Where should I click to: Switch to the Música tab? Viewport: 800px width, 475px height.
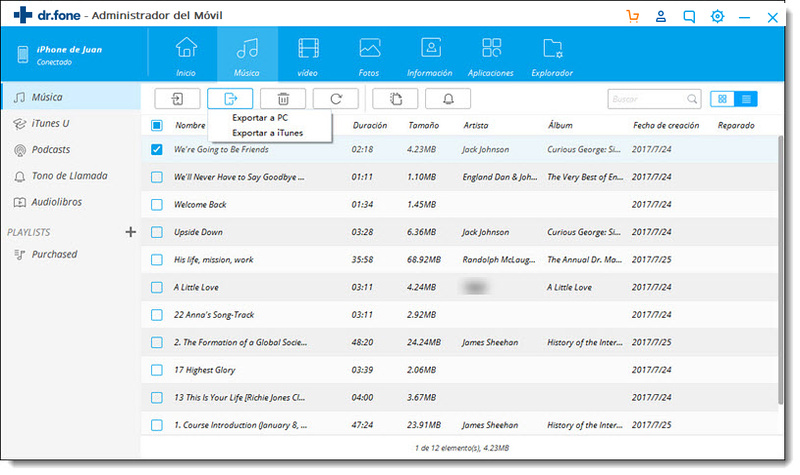pos(247,55)
